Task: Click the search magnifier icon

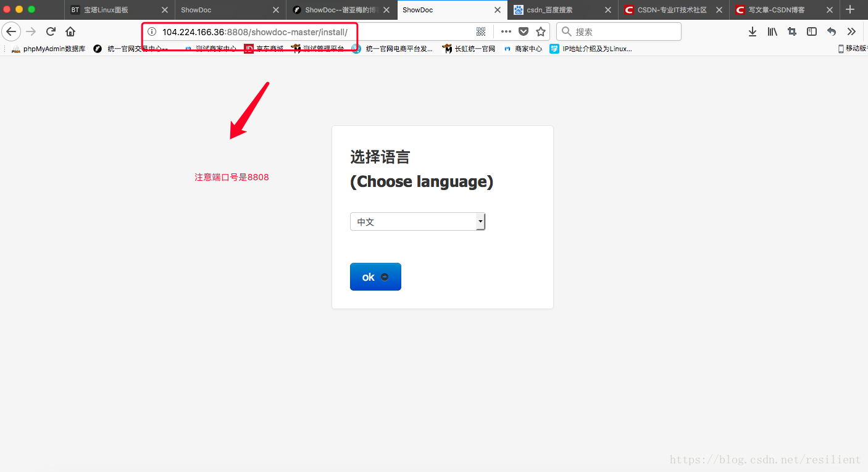Action: (x=567, y=31)
